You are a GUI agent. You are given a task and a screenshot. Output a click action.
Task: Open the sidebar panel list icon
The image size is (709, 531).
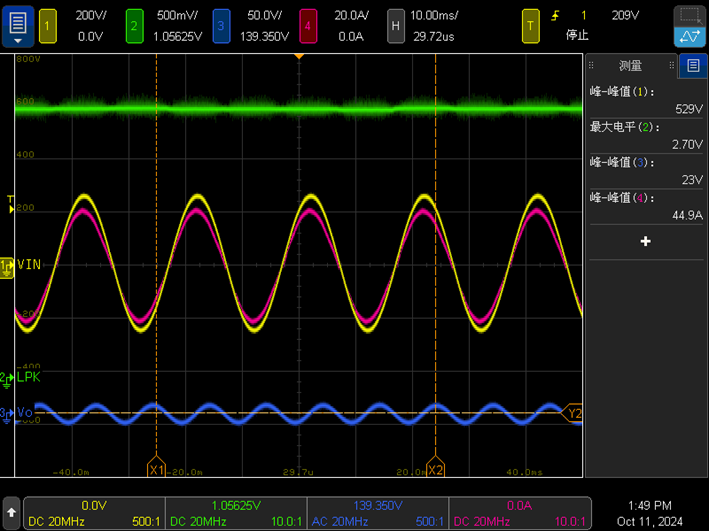(x=693, y=66)
